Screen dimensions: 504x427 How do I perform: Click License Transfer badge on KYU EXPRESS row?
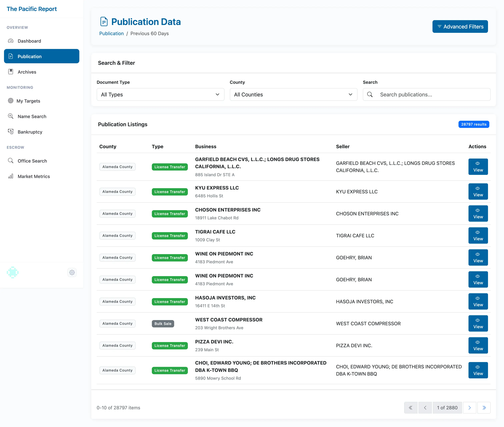[170, 192]
